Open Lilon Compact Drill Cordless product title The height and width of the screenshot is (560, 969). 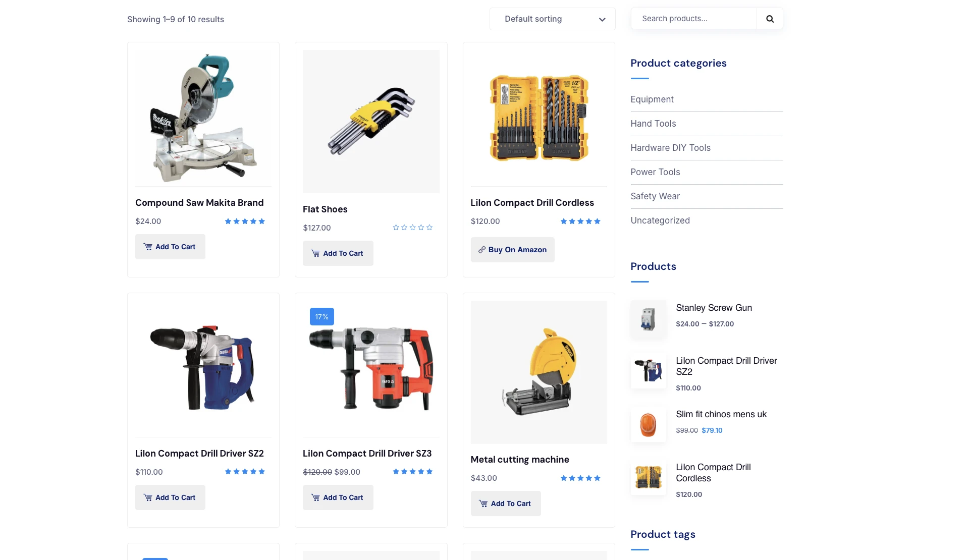pyautogui.click(x=532, y=203)
